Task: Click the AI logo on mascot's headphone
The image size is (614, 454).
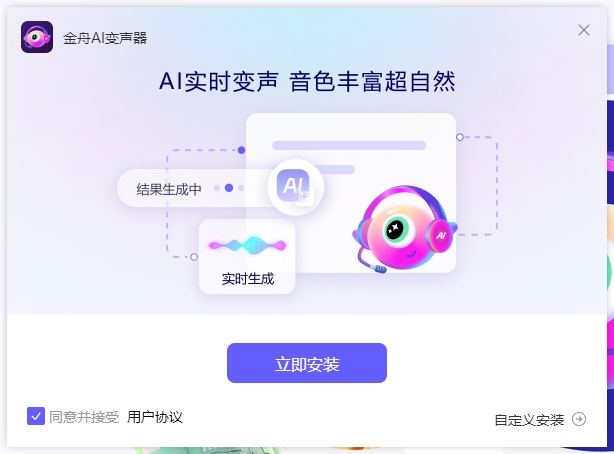Action: coord(441,235)
